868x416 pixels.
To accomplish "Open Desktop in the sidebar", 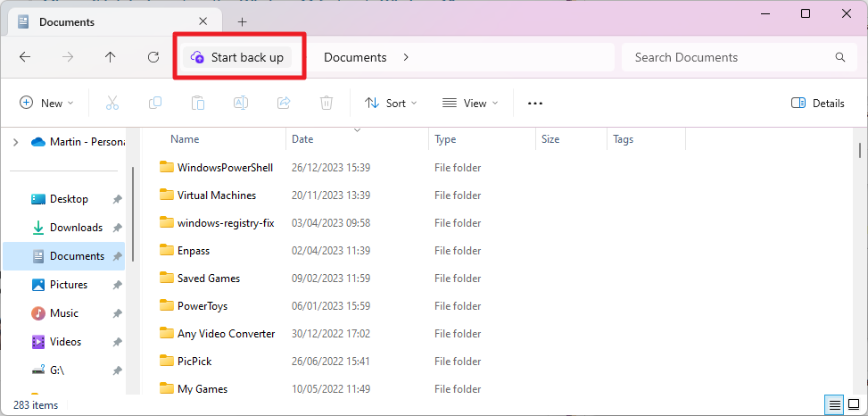I will pyautogui.click(x=64, y=199).
